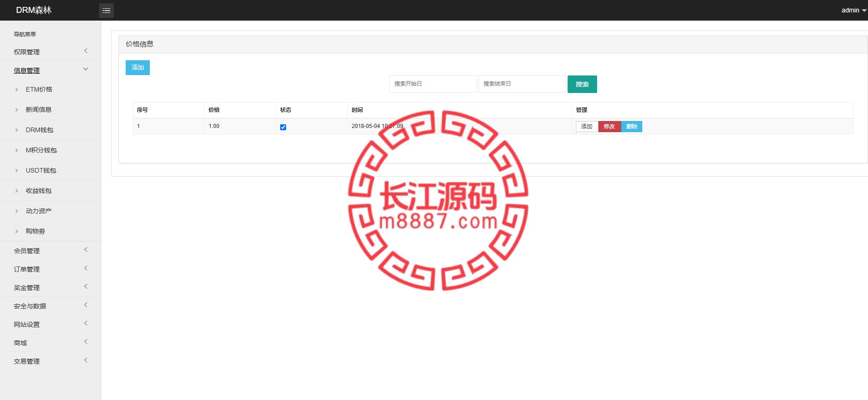Select 奖金管理 in the sidebar

(x=27, y=288)
